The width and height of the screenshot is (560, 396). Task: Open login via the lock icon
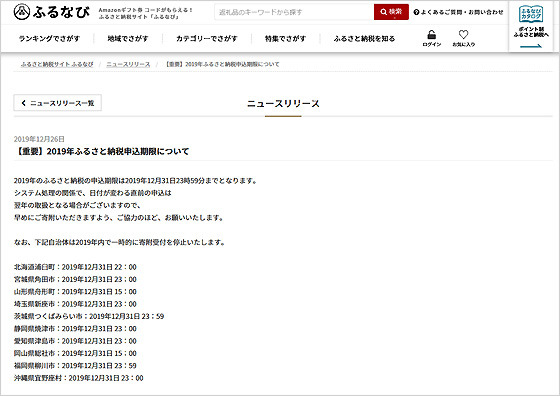[x=431, y=35]
